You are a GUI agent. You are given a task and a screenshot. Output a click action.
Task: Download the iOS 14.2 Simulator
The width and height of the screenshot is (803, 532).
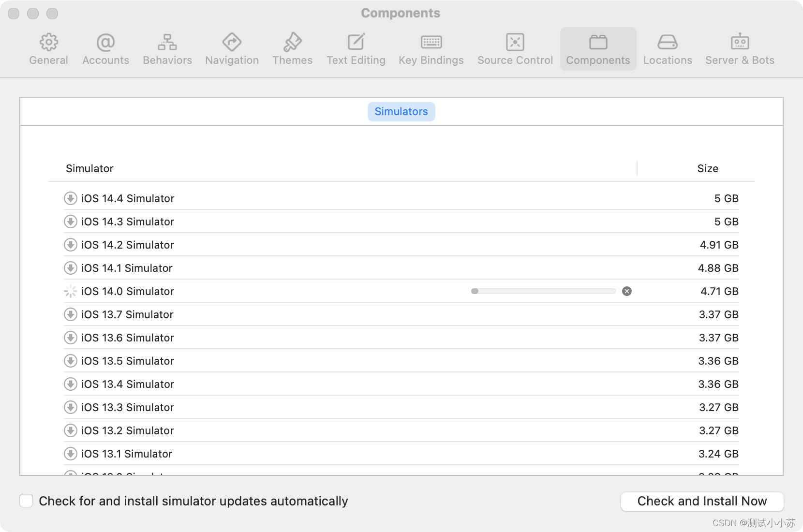tap(71, 245)
